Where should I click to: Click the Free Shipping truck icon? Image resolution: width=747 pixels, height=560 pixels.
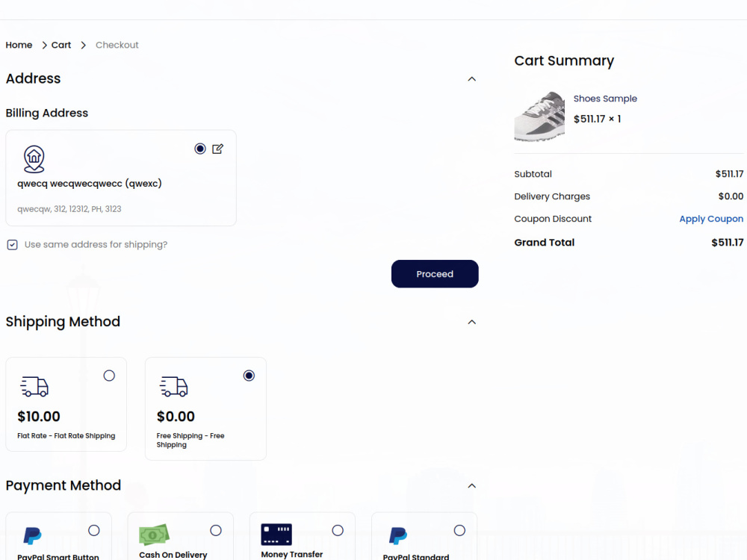pyautogui.click(x=174, y=386)
